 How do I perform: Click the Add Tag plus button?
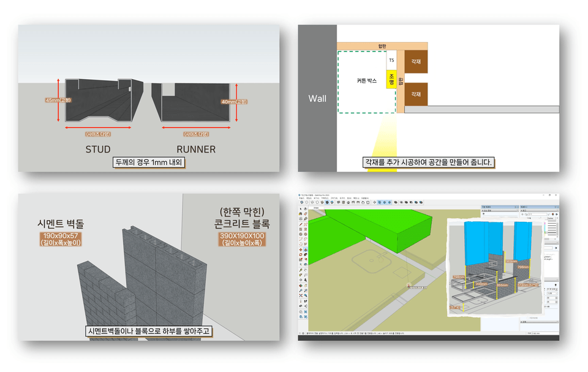pos(522,214)
